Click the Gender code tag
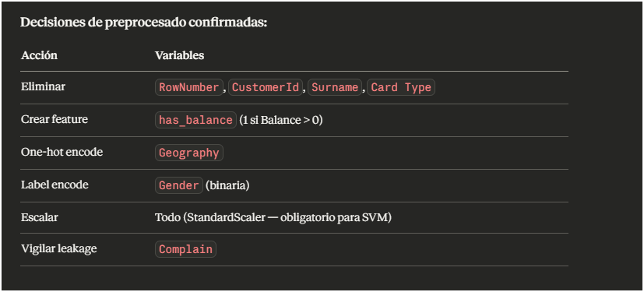 (x=178, y=185)
